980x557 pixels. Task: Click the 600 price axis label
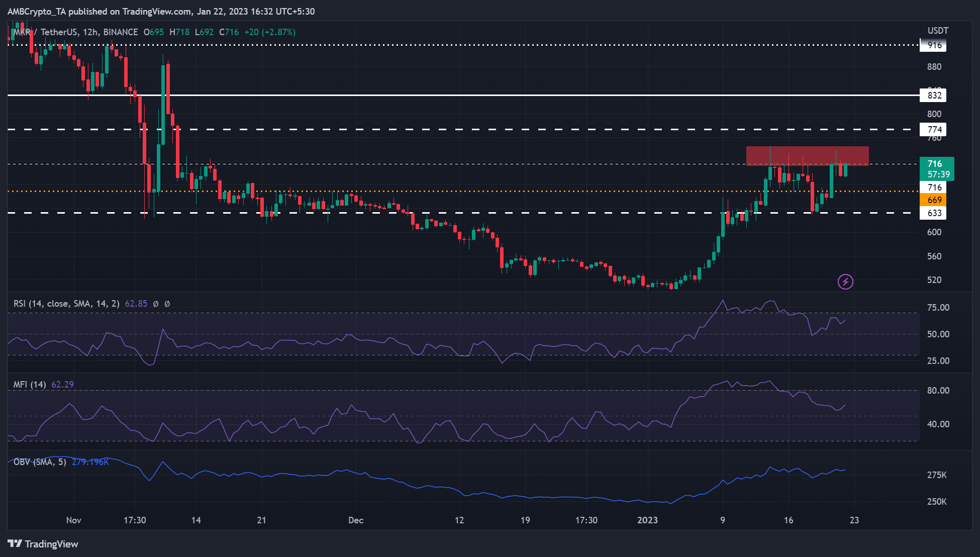934,232
